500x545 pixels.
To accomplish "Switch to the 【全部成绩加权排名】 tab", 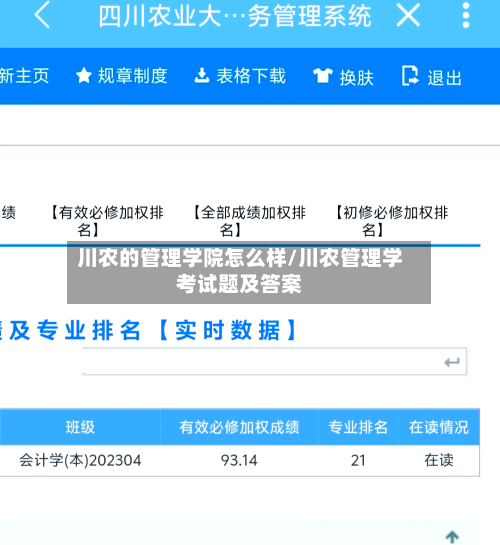I will (249, 221).
